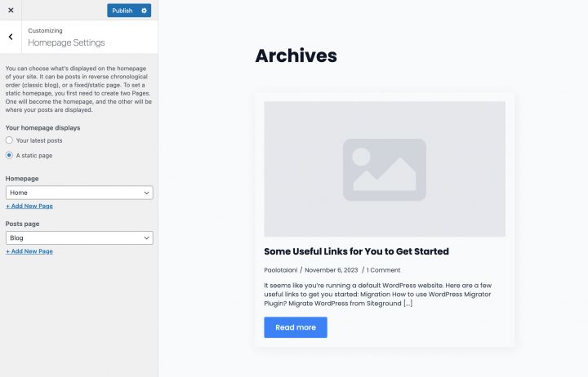Click the Homepage Settings section title
Image resolution: width=588 pixels, height=377 pixels.
coord(66,42)
